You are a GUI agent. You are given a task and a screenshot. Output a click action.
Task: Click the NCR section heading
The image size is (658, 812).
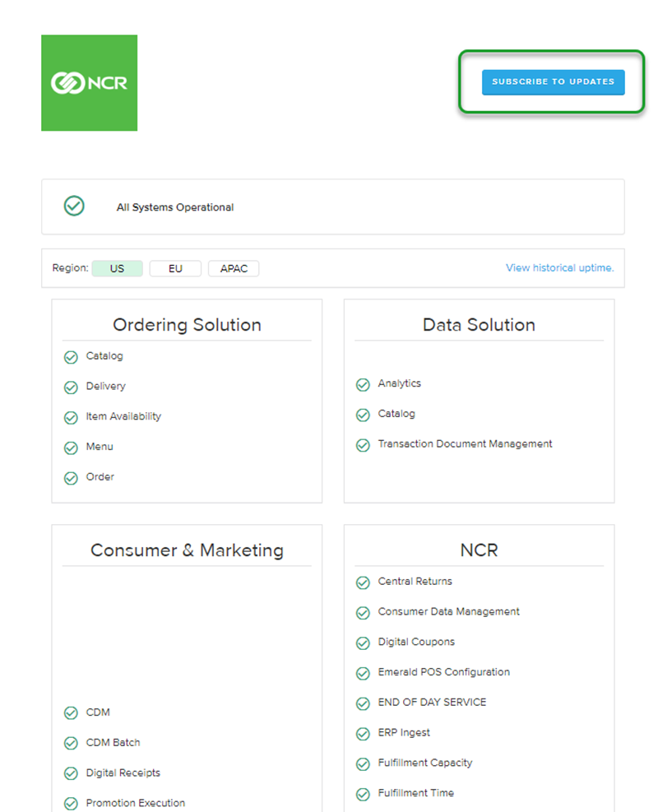pyautogui.click(x=479, y=550)
